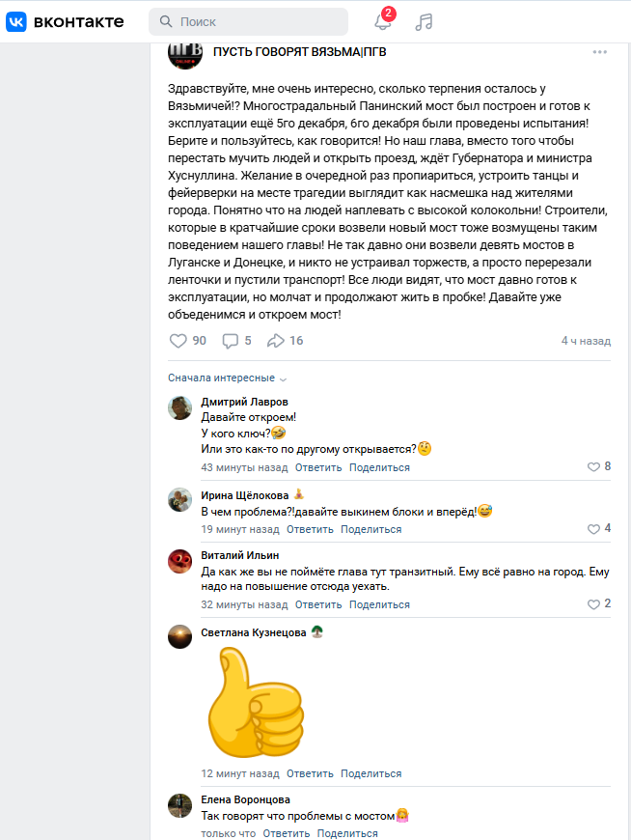Image resolution: width=631 pixels, height=840 pixels.
Task: Reply to Светлана Кузнецова's sticker comment
Action: [x=310, y=773]
